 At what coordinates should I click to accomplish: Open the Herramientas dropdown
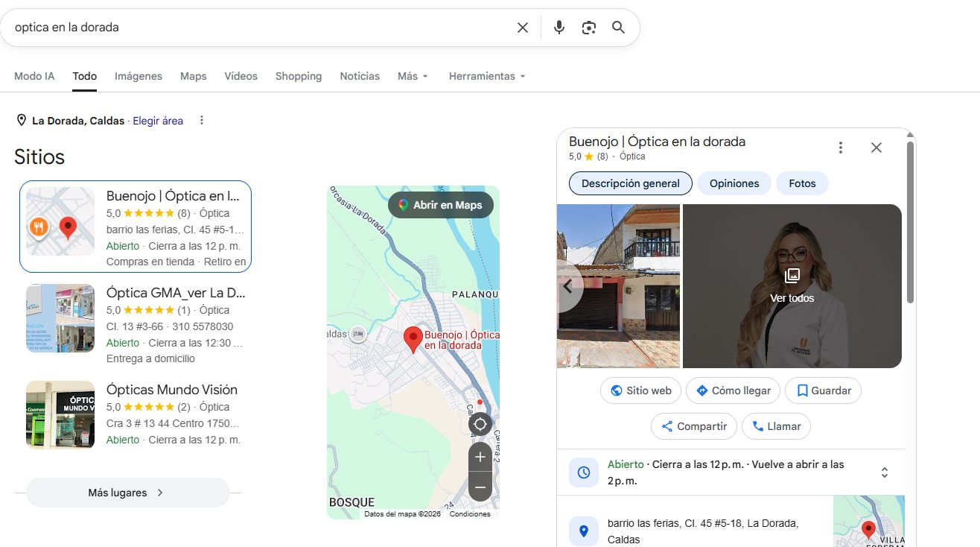pos(487,76)
